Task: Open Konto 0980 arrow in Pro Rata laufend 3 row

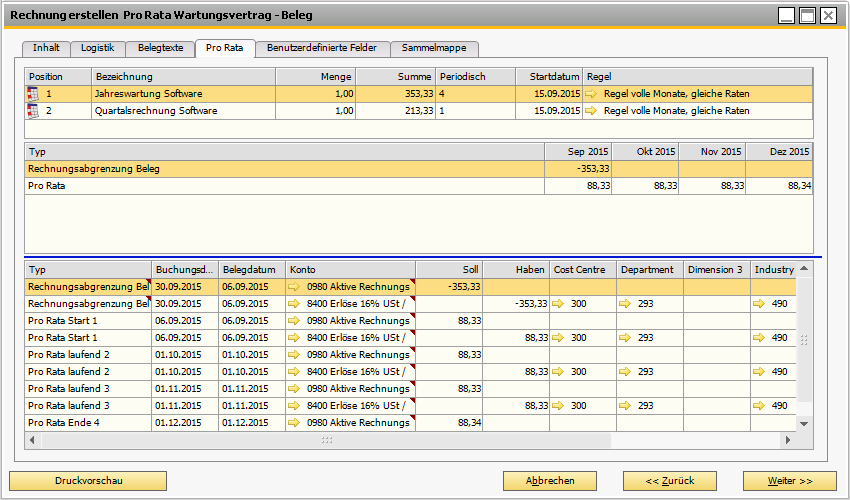Action: point(295,389)
